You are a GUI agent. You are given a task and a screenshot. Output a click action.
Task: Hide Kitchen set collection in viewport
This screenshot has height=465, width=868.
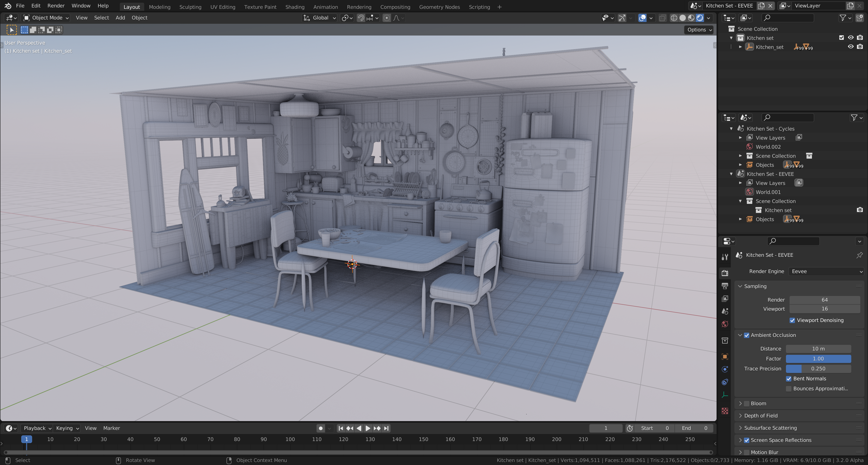(850, 38)
